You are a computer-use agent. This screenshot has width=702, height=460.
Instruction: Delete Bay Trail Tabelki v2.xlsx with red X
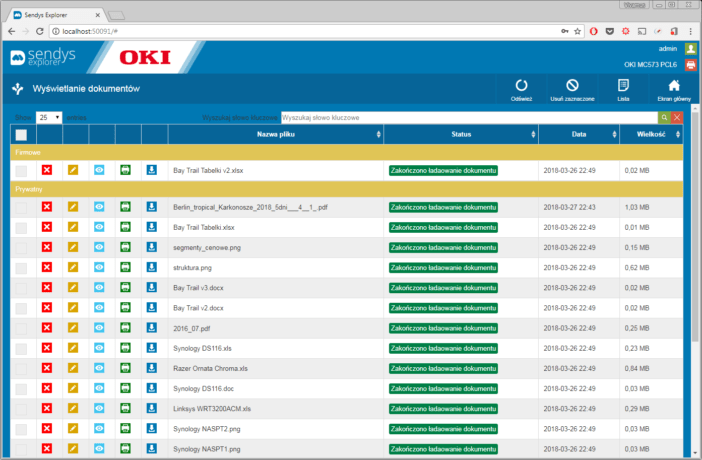tap(47, 170)
